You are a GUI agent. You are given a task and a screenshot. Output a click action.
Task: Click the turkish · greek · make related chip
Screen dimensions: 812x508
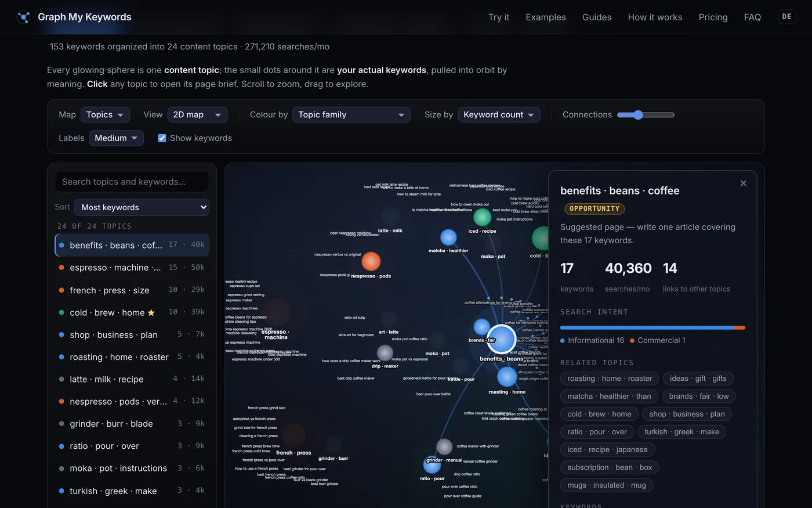tap(681, 432)
